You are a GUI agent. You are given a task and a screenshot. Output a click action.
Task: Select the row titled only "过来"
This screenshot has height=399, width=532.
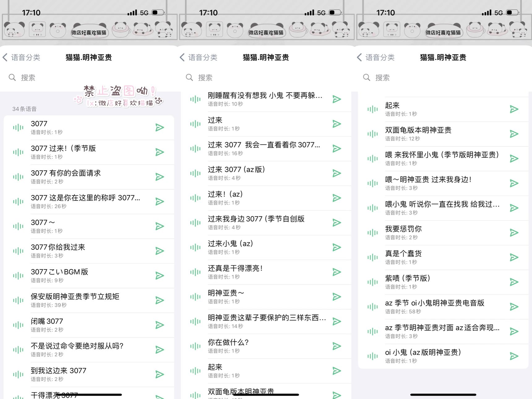[266, 124]
